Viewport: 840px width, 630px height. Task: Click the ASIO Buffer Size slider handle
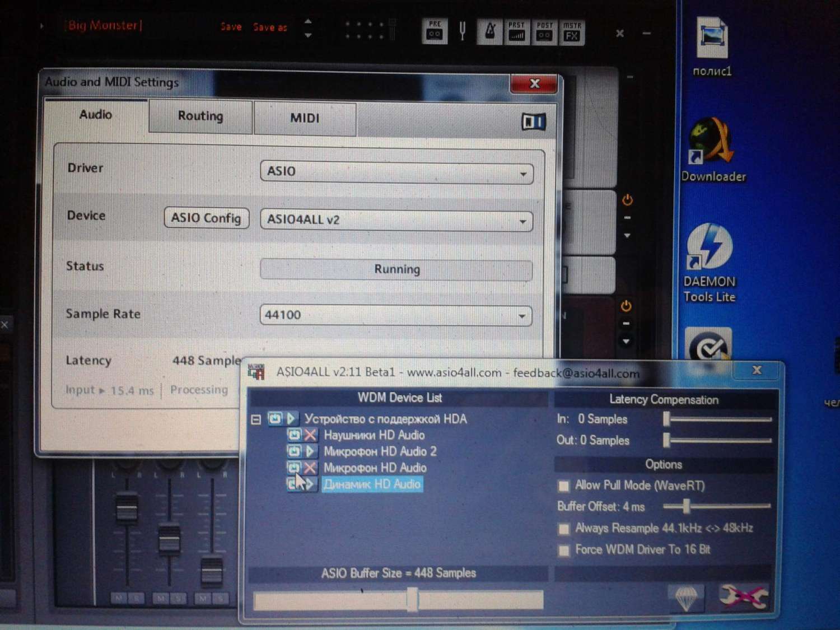point(413,600)
